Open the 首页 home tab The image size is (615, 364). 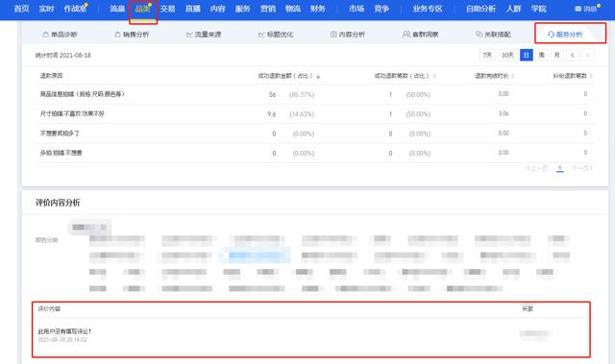pos(21,9)
